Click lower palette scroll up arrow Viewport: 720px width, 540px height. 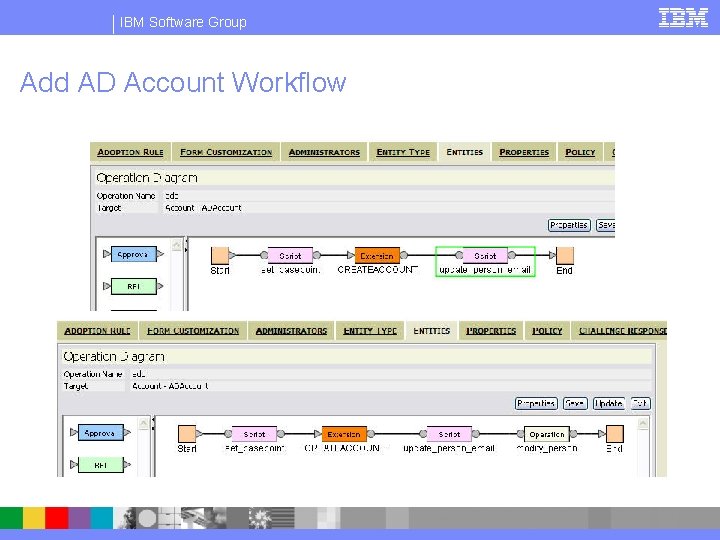point(143,423)
